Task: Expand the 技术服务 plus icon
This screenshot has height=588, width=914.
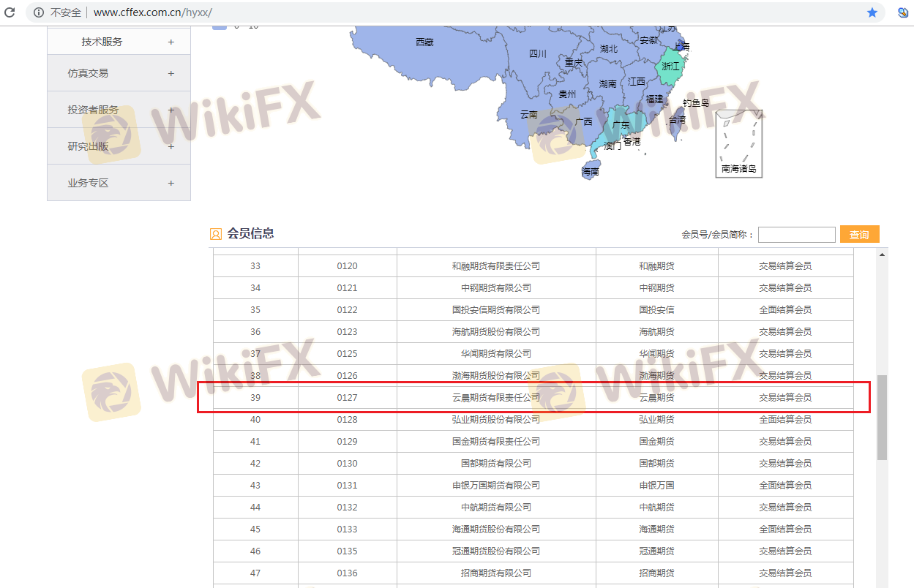Action: pyautogui.click(x=171, y=42)
